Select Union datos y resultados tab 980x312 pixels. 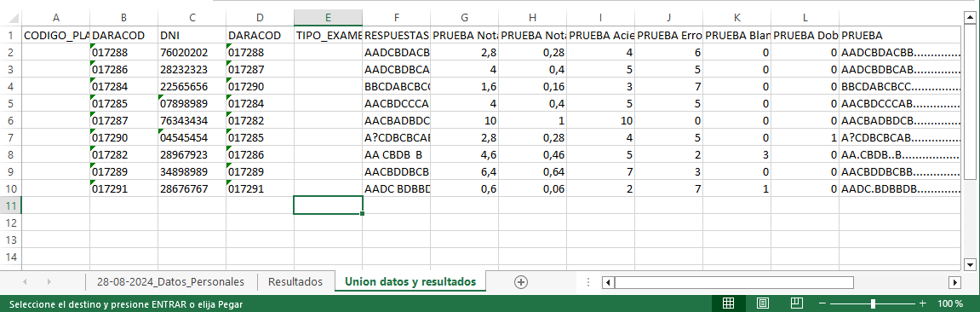(x=410, y=282)
